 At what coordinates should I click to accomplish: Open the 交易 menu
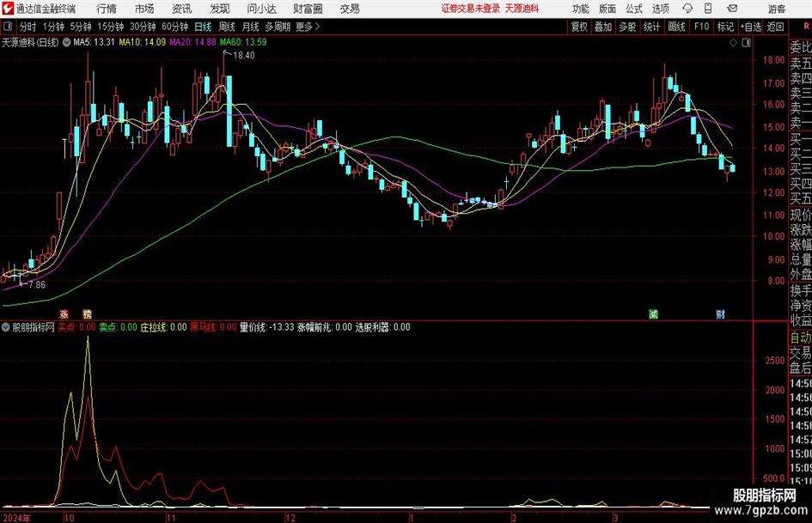click(350, 9)
